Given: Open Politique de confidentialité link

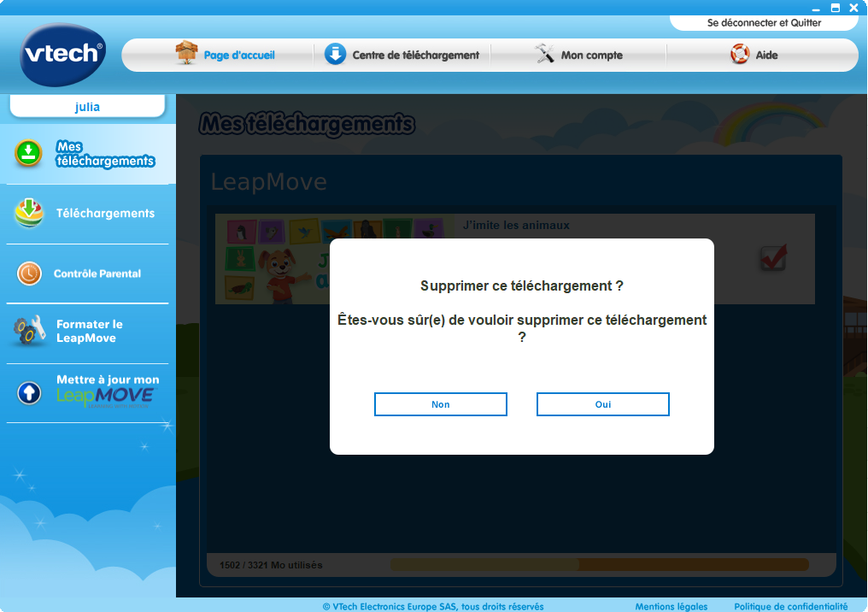Looking at the screenshot, I should tap(790, 607).
